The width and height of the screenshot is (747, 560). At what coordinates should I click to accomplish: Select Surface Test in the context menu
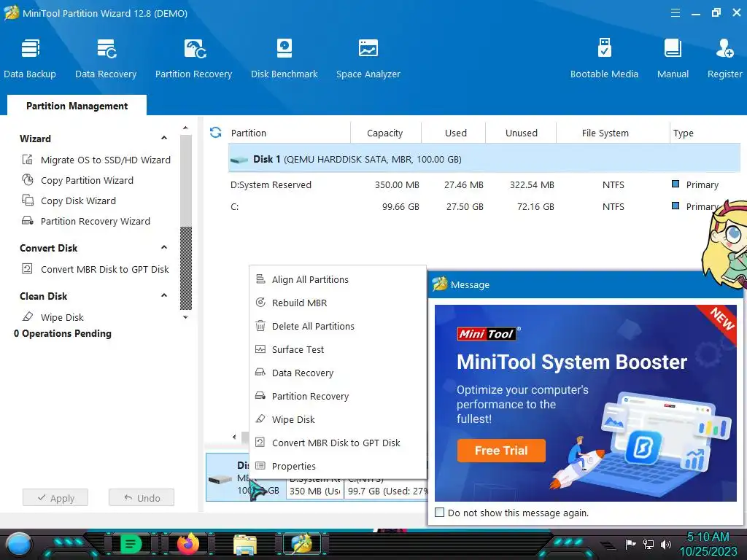click(x=337, y=349)
